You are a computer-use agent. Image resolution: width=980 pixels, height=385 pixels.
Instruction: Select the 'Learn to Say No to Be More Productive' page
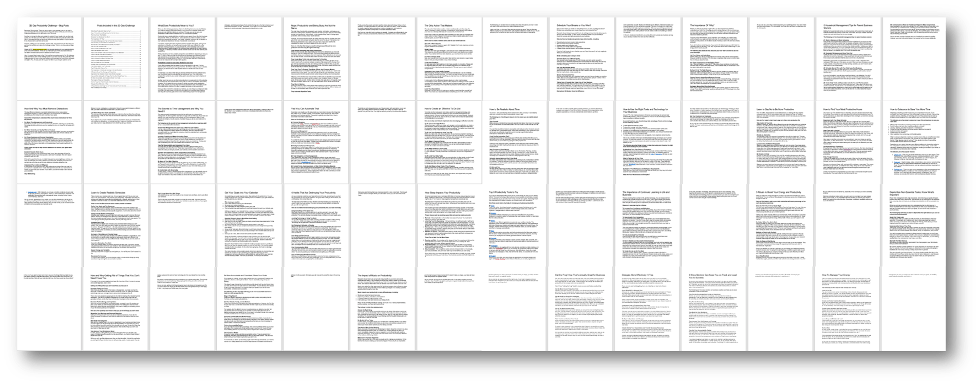(x=780, y=142)
